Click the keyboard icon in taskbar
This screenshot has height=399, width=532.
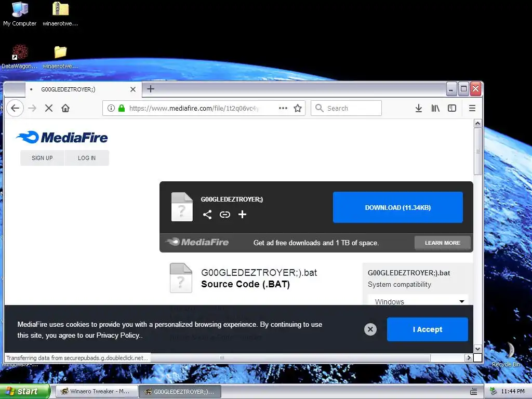(x=474, y=392)
